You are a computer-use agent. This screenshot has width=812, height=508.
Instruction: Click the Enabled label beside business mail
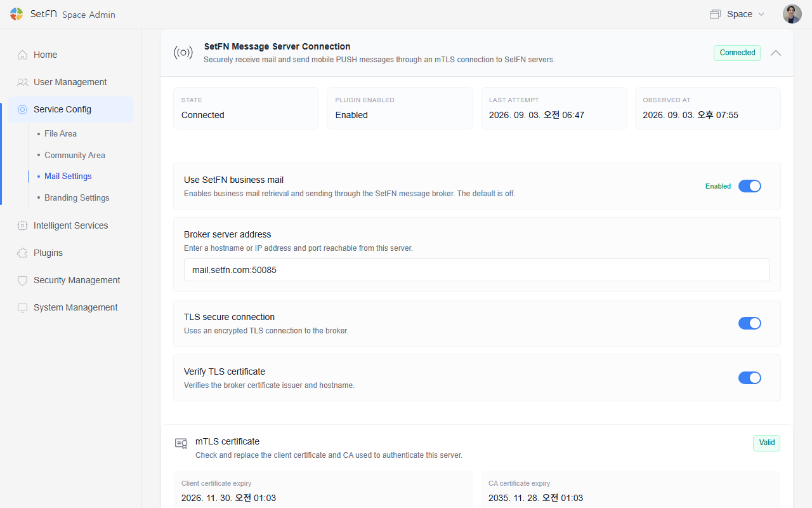click(718, 186)
